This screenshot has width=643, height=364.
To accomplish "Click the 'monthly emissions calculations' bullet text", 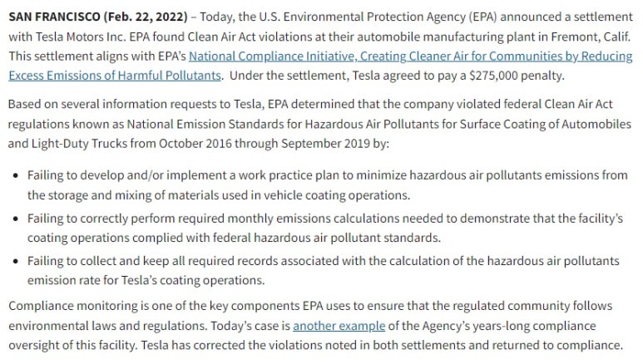I will coord(313,219).
